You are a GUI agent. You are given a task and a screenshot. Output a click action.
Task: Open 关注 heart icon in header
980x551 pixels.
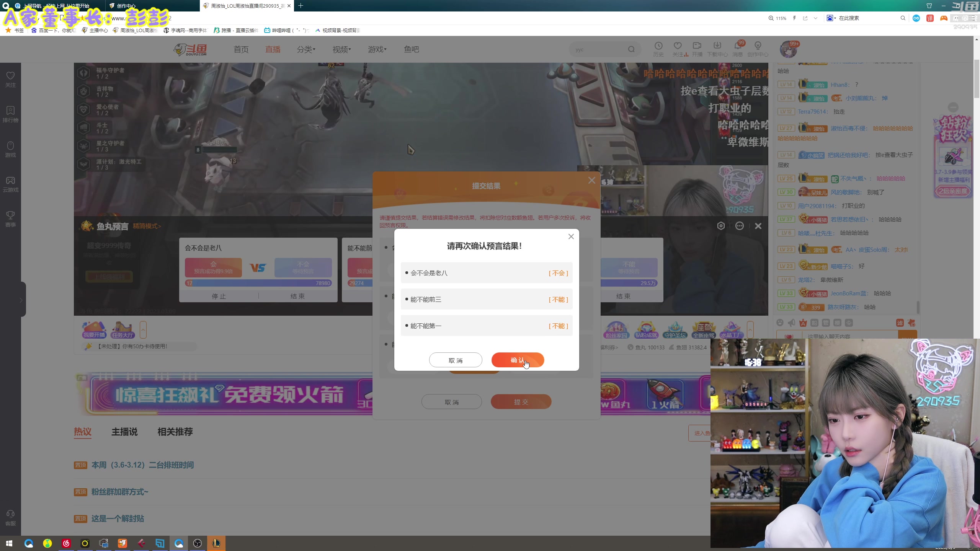click(x=678, y=49)
